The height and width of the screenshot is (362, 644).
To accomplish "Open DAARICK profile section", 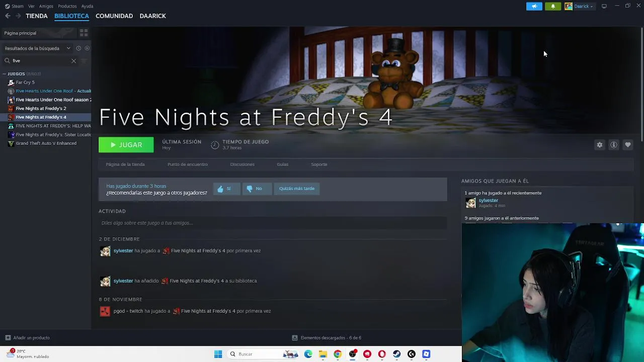I will 152,16.
